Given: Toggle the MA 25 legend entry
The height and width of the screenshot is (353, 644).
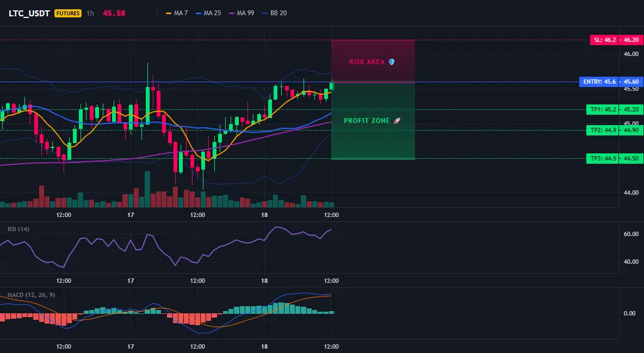Looking at the screenshot, I should click(x=208, y=13).
